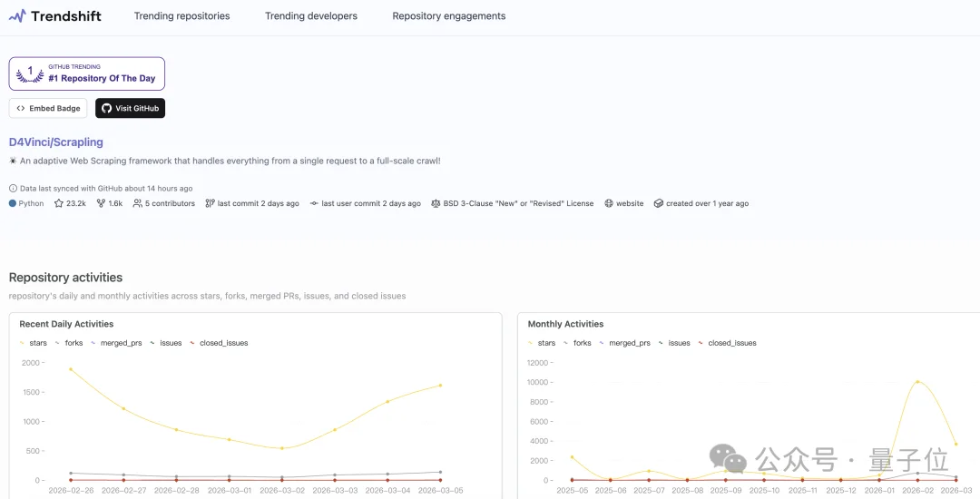The image size is (980, 499).
Task: Click the embed code brackets icon
Action: pos(21,109)
